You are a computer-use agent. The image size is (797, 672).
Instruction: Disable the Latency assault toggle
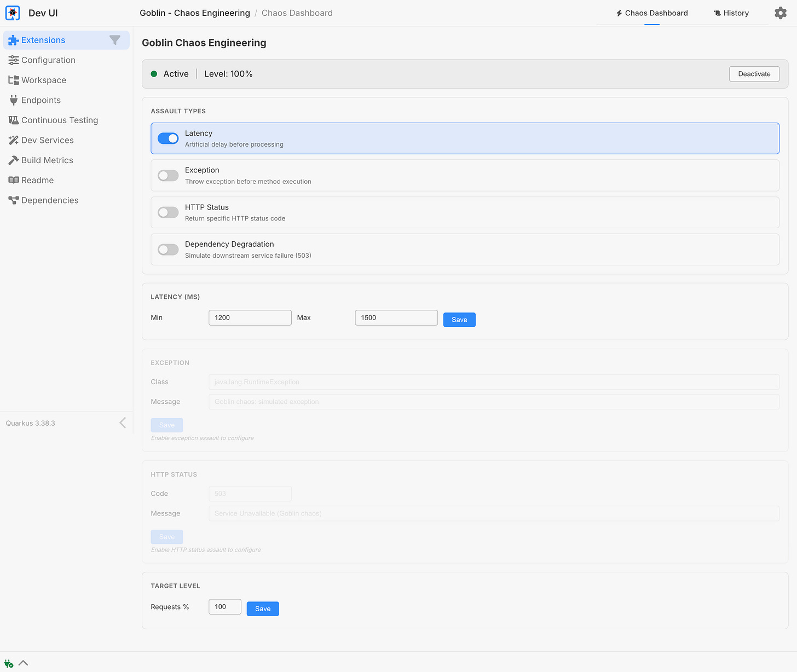168,138
